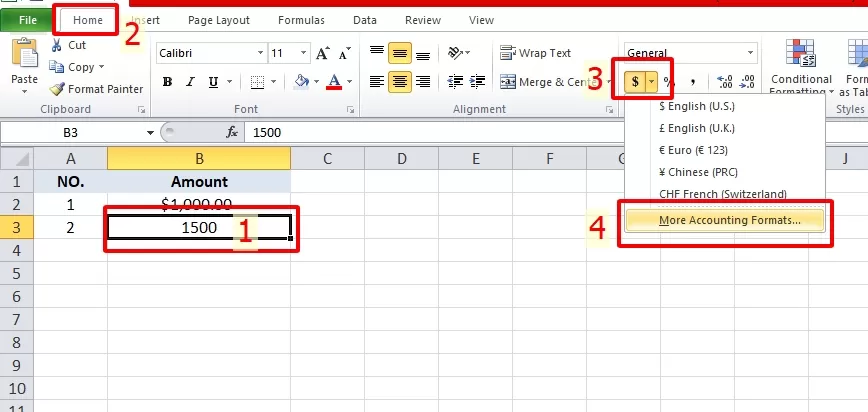Toggle Underline formatting
This screenshot has width=868, height=412.
click(x=213, y=83)
